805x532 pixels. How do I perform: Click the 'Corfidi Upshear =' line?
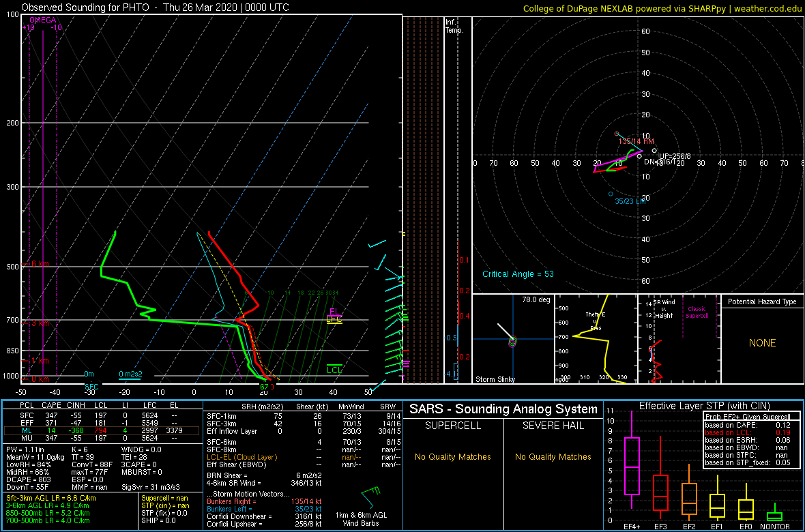click(265, 524)
